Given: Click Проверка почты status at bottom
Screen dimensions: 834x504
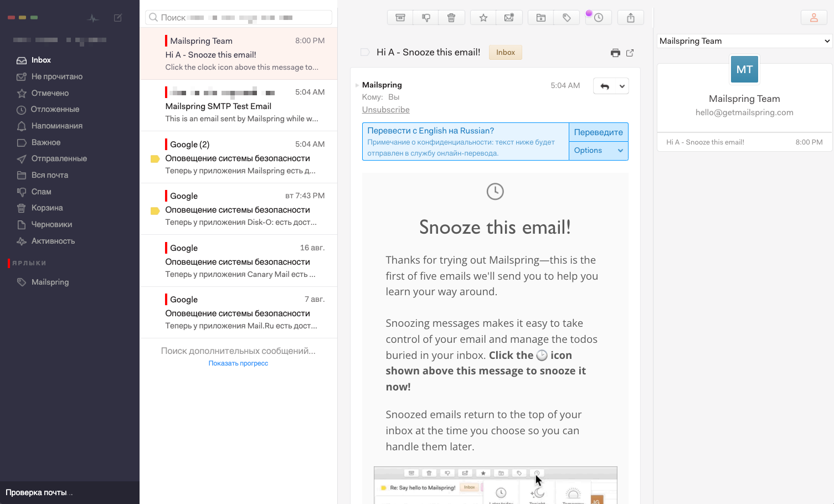Looking at the screenshot, I should 39,492.
